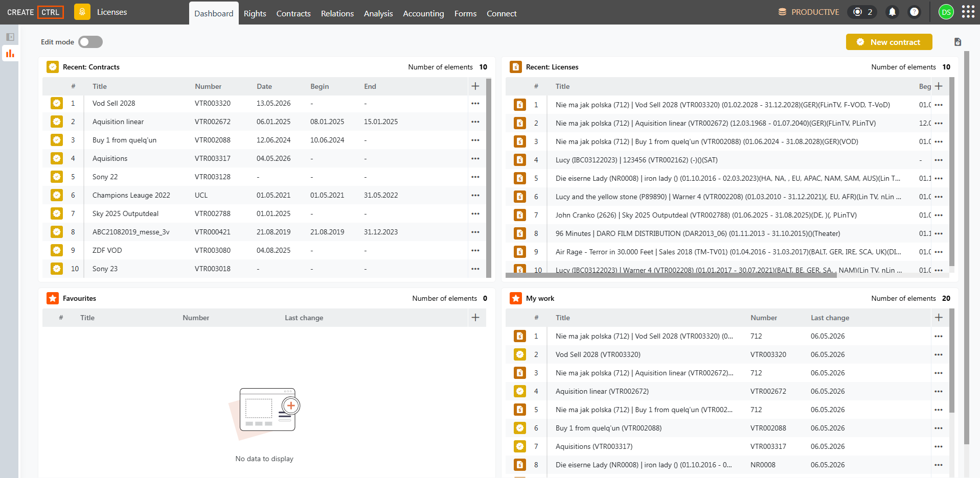Expand column options plus in Recent Contracts
Image resolution: width=980 pixels, height=478 pixels.
[475, 86]
